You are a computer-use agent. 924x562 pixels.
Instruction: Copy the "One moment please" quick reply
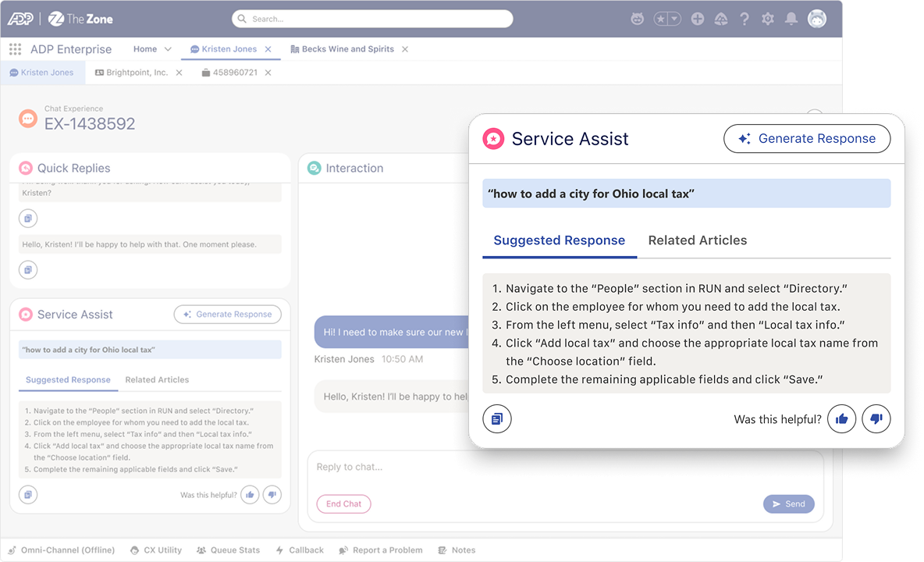pyautogui.click(x=28, y=270)
